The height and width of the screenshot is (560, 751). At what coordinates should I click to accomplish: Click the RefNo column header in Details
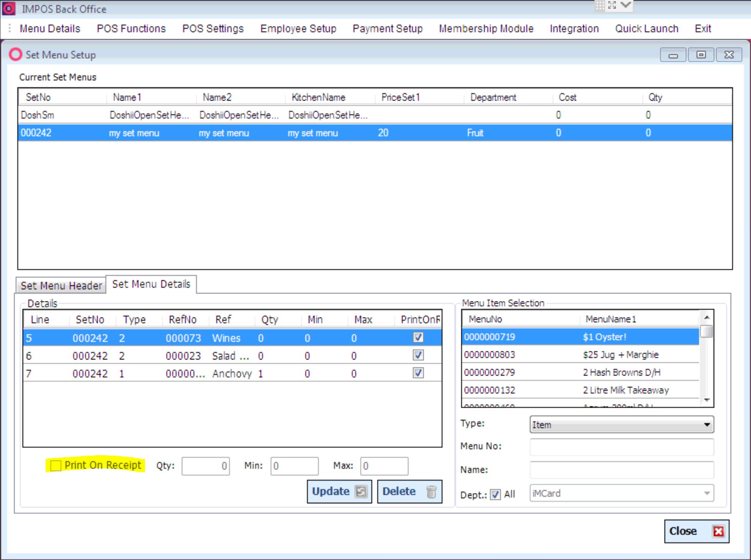point(185,320)
